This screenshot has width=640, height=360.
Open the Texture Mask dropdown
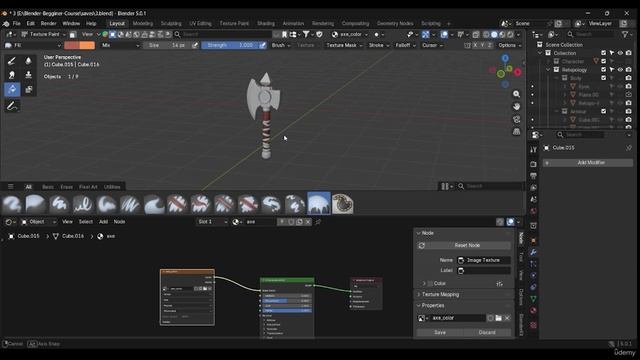[344, 45]
